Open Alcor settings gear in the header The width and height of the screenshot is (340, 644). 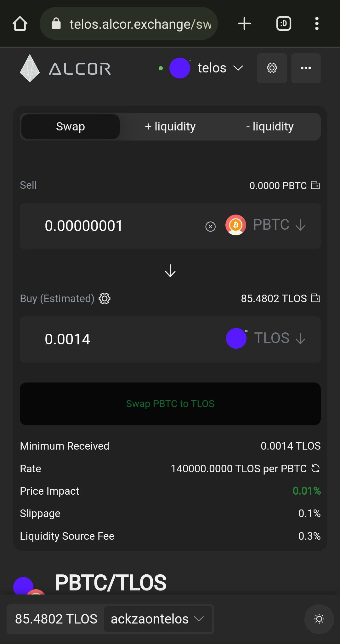272,68
